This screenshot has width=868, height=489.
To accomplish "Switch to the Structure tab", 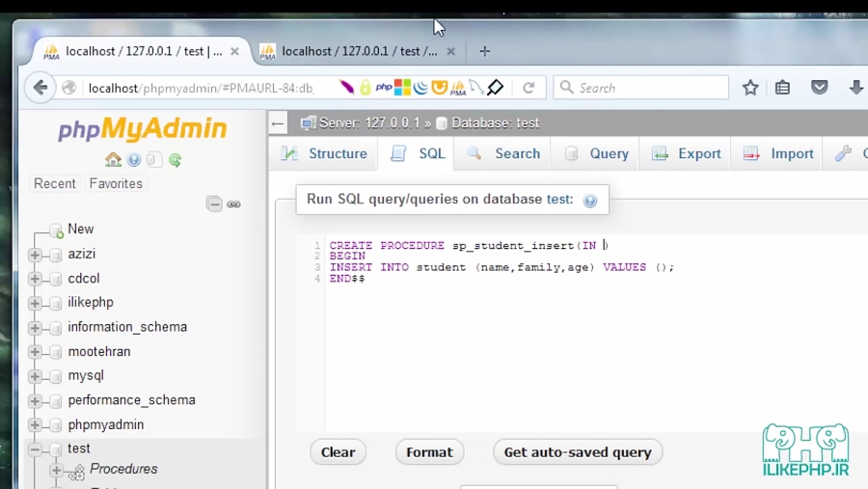I will [324, 153].
